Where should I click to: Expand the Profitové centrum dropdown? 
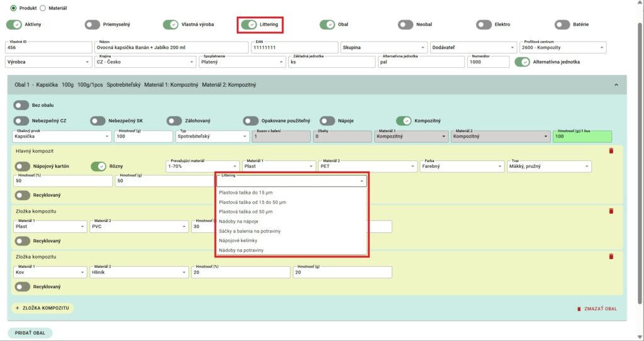[x=563, y=48]
